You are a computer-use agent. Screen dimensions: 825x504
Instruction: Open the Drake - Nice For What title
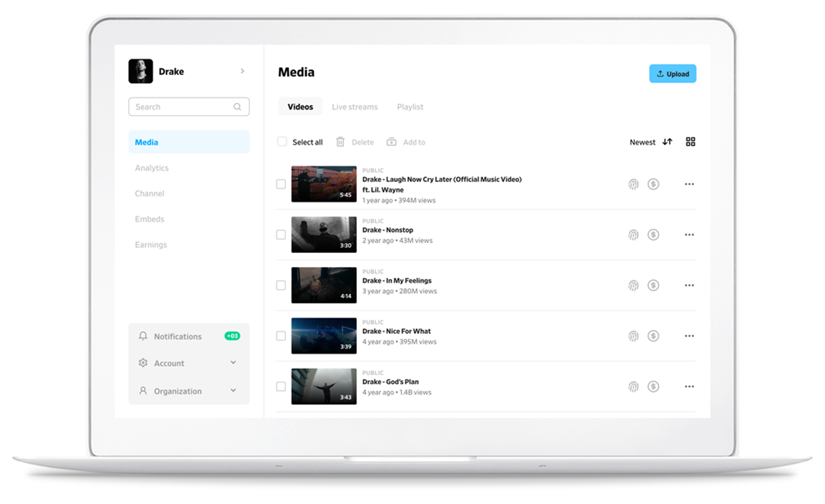pos(396,331)
